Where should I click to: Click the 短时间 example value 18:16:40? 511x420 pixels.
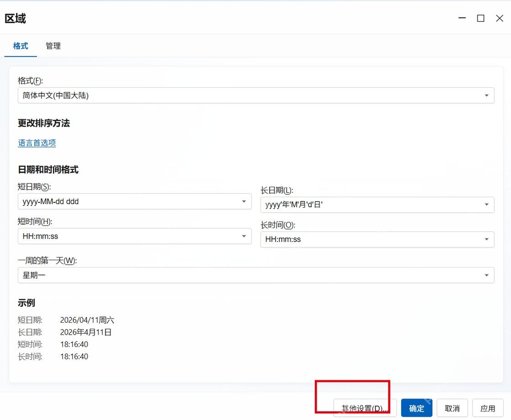coord(74,344)
